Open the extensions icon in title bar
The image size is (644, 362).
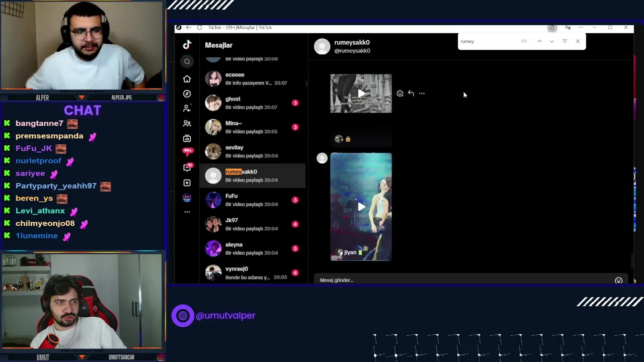(552, 28)
